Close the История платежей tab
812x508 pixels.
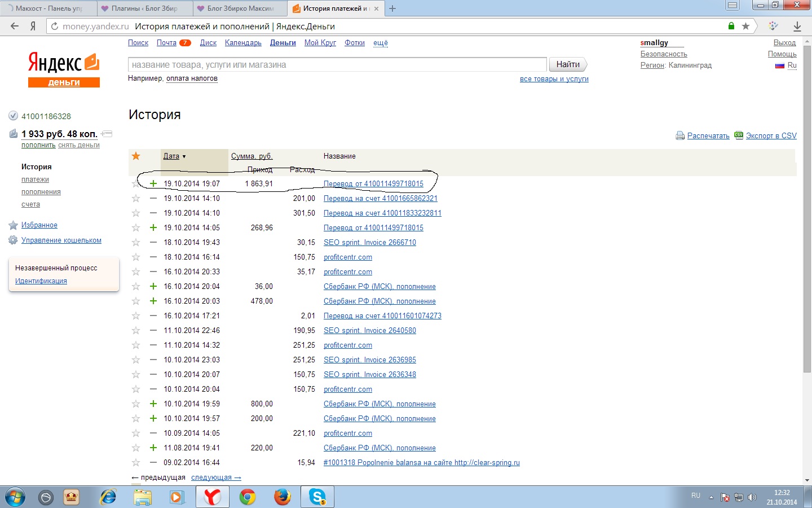tap(376, 8)
